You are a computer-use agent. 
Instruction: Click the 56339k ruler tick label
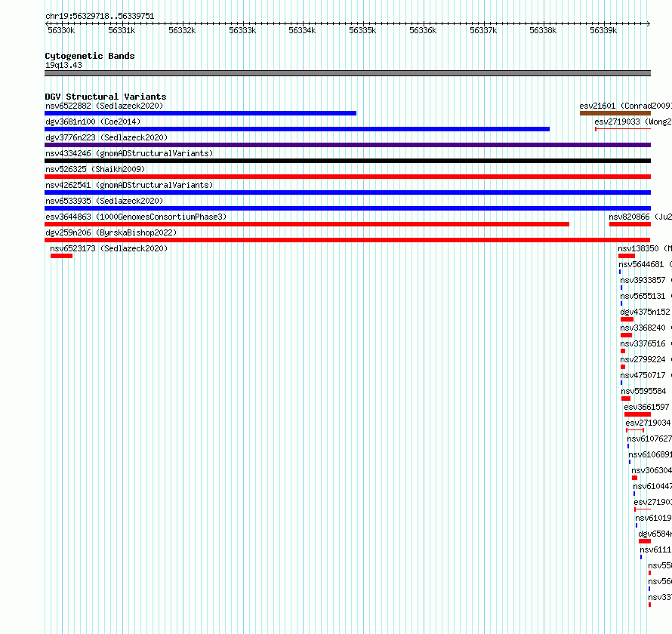(x=603, y=30)
